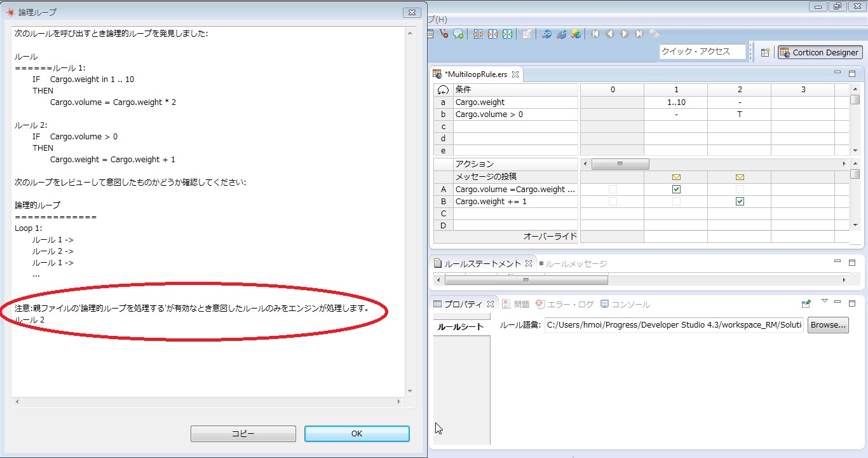Click the pin icon in properties view

pyautogui.click(x=806, y=304)
